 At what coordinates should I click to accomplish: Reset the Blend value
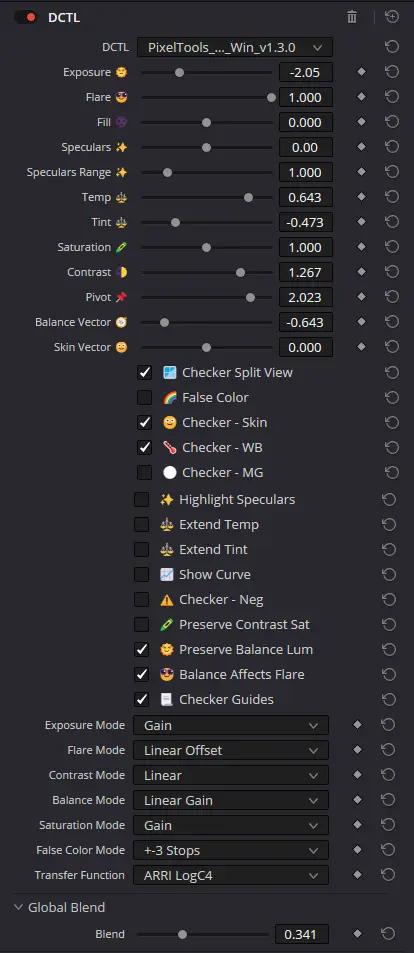click(388, 934)
